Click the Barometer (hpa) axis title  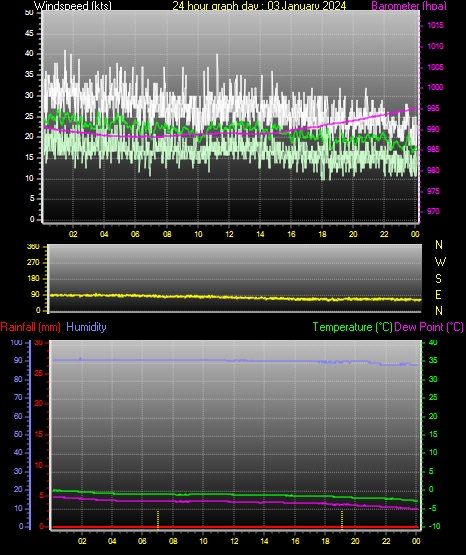[409, 6]
